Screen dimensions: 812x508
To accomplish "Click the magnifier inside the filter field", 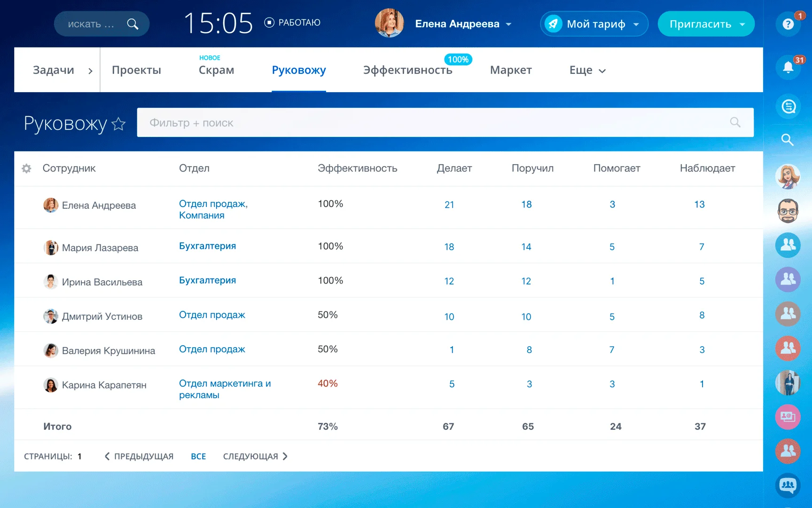I will pos(735,122).
